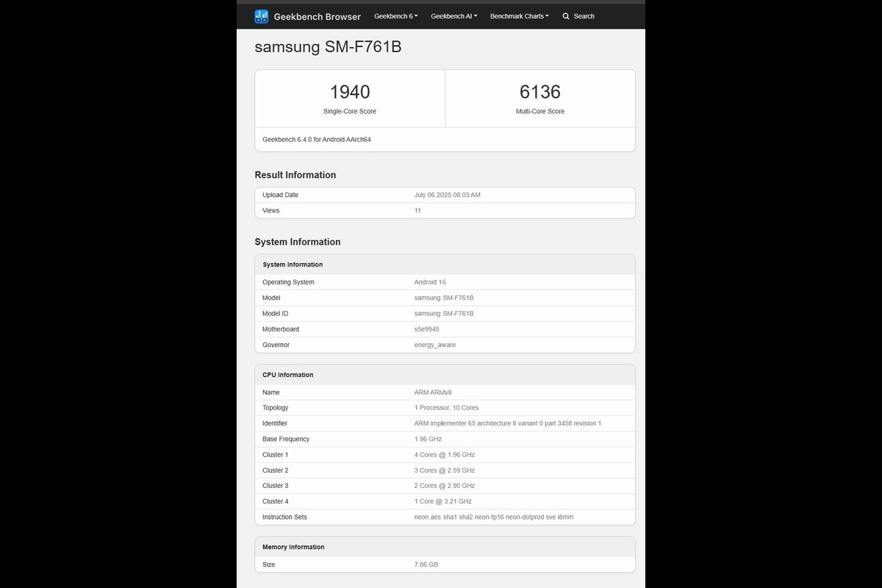The height and width of the screenshot is (588, 882).
Task: Click the ARM ARMv8 name value
Action: (433, 392)
